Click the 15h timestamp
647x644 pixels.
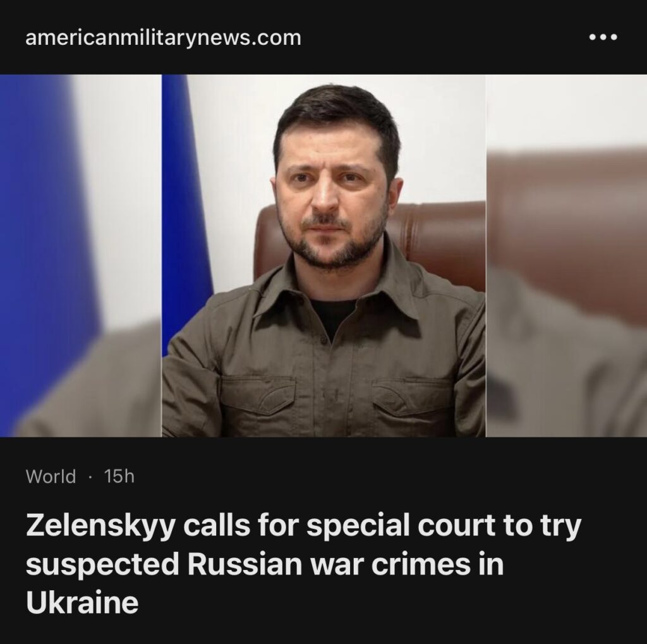[x=119, y=477]
